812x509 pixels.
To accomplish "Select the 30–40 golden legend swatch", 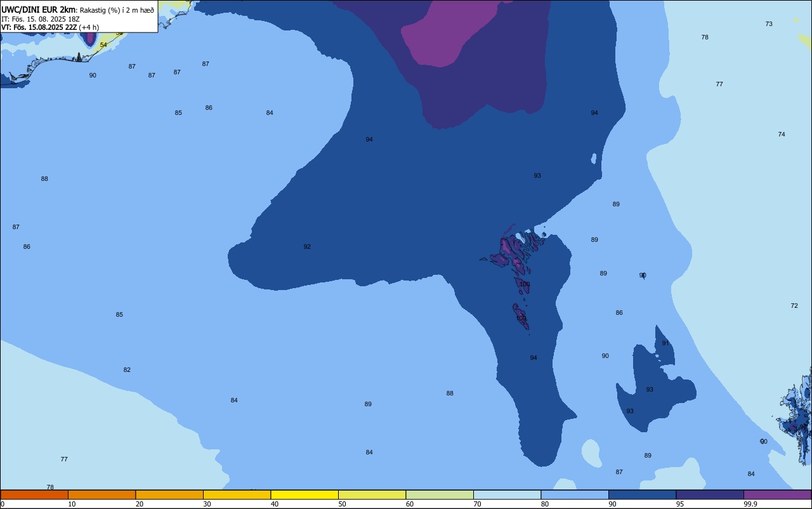I will pyautogui.click(x=237, y=494).
